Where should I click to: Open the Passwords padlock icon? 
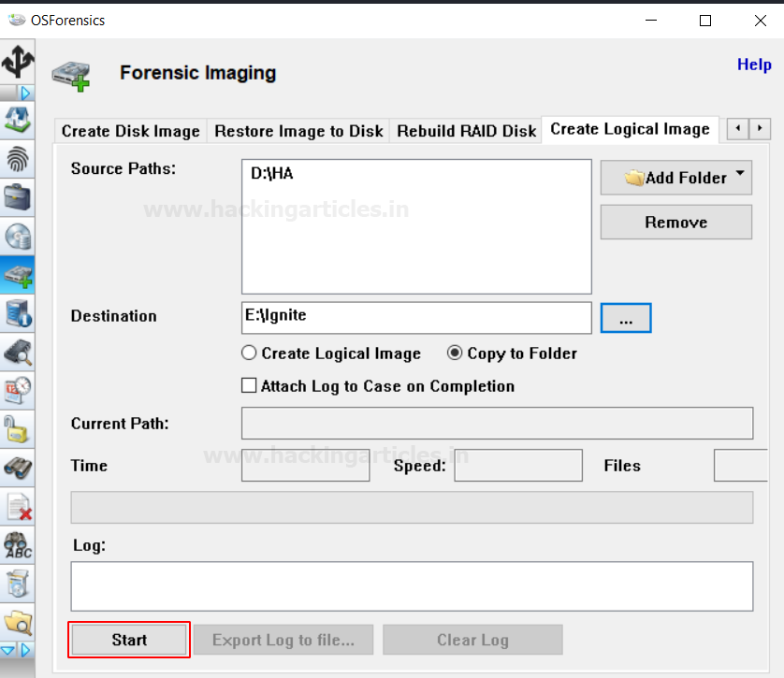pyautogui.click(x=18, y=429)
